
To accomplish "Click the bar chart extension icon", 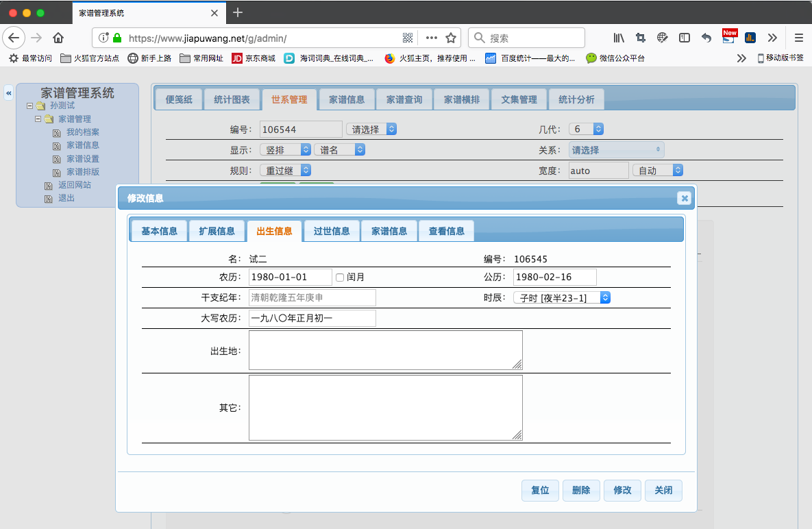I will tap(750, 38).
